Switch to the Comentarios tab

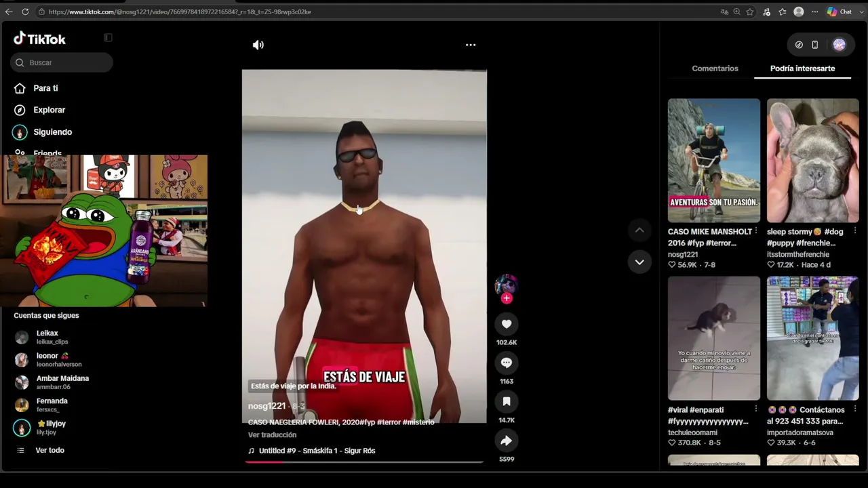pos(715,68)
